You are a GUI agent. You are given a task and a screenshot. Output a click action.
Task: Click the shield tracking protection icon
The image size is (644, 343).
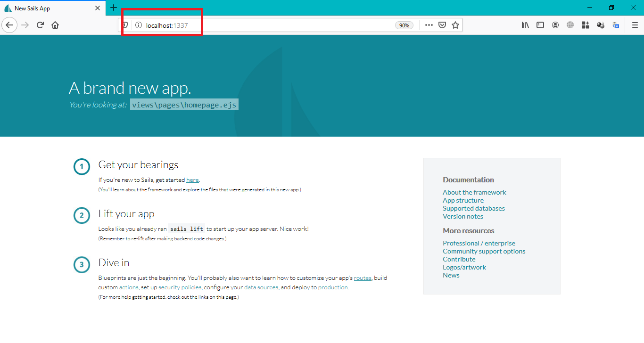pyautogui.click(x=125, y=24)
